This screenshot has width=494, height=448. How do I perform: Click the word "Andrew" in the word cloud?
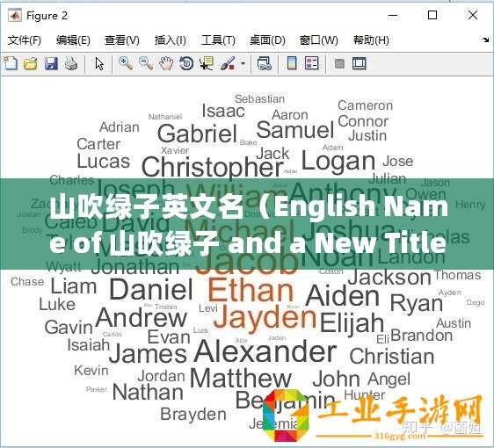point(142,318)
